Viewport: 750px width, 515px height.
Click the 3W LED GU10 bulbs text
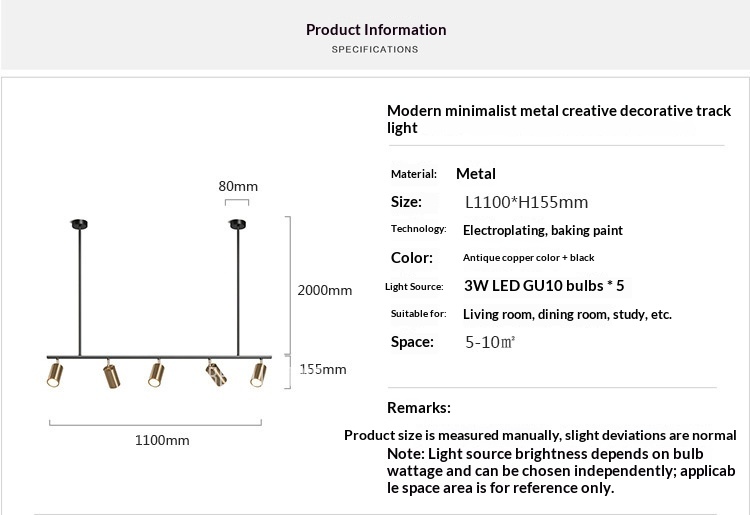(x=544, y=286)
